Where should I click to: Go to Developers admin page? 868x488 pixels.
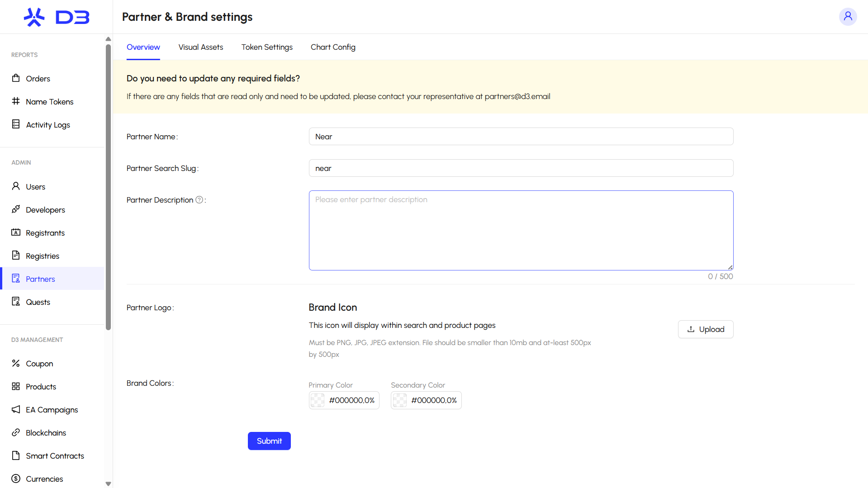tap(52, 210)
